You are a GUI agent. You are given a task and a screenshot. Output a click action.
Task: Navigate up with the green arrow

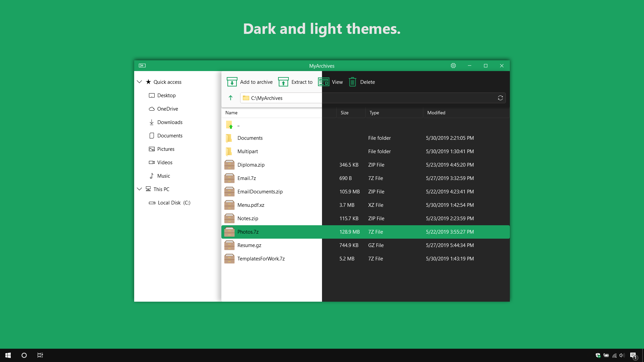click(x=230, y=98)
